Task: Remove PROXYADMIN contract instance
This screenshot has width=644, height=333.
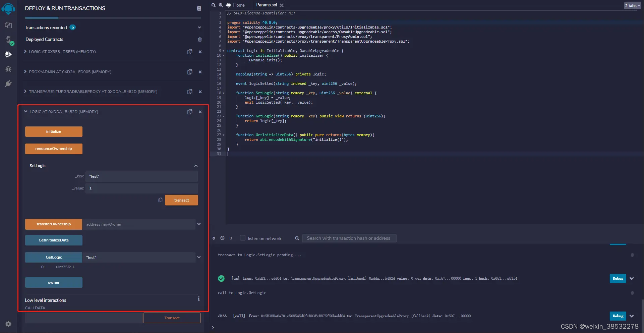Action: pos(200,72)
